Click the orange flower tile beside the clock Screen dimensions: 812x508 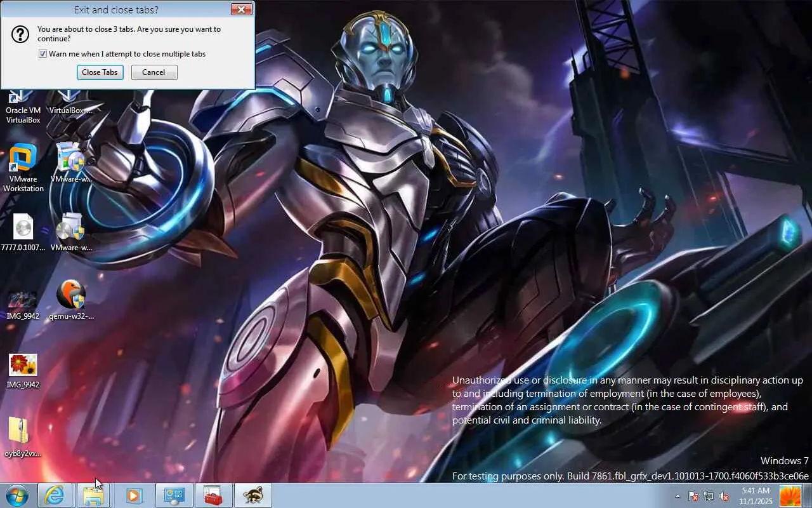[x=790, y=495]
